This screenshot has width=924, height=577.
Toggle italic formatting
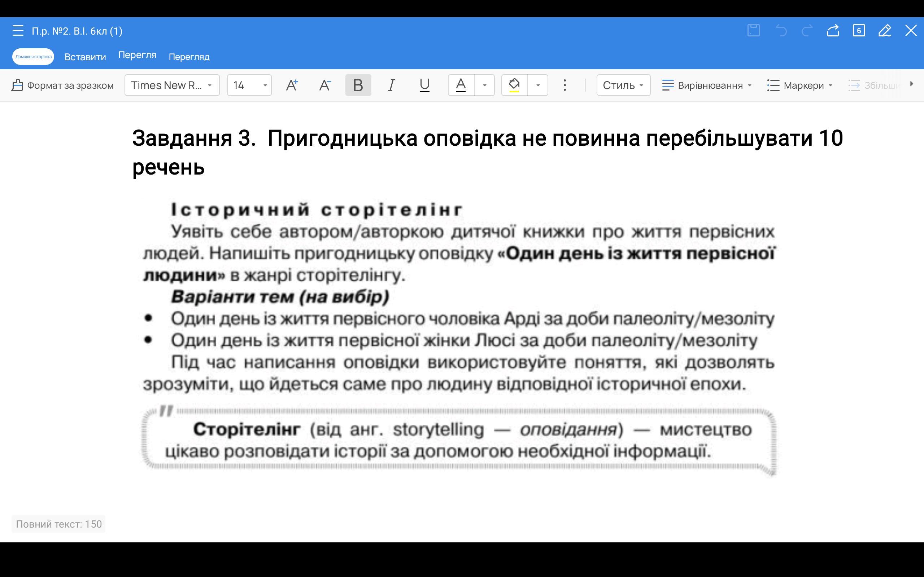tap(391, 85)
